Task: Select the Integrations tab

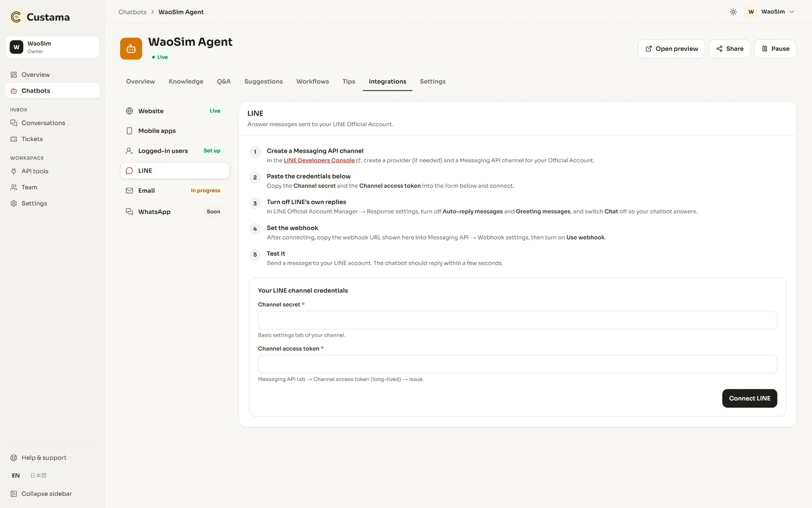Action: (387, 81)
